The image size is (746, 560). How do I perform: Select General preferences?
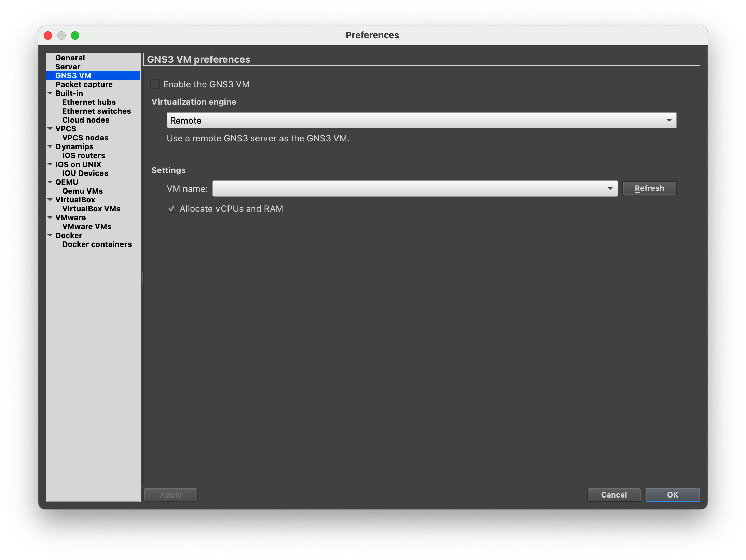[x=70, y=58]
